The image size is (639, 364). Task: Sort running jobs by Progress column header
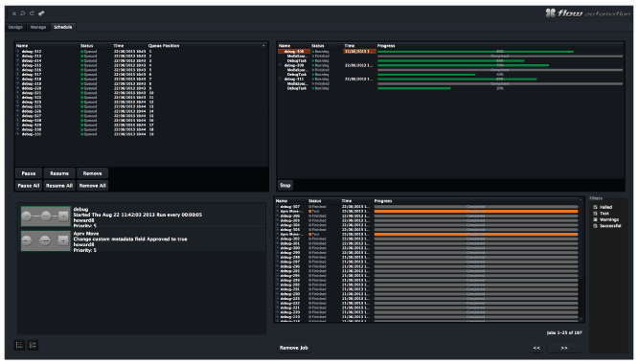386,46
